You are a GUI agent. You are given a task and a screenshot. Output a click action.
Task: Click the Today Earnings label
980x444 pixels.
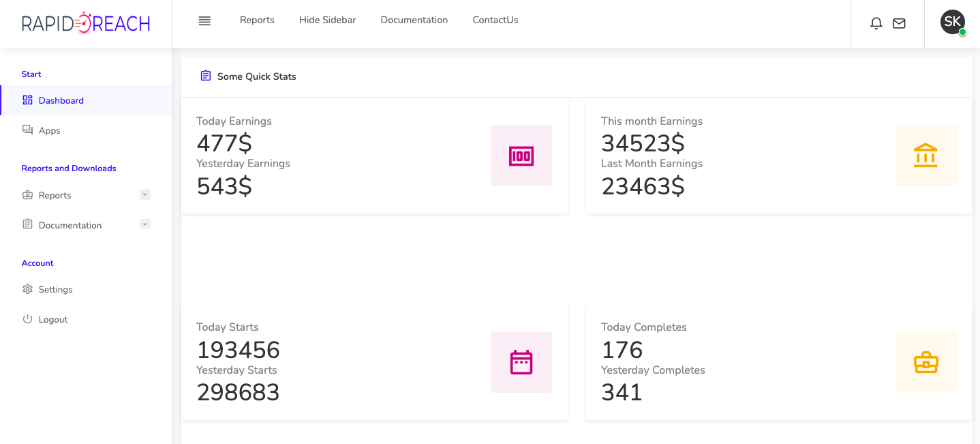pos(234,121)
